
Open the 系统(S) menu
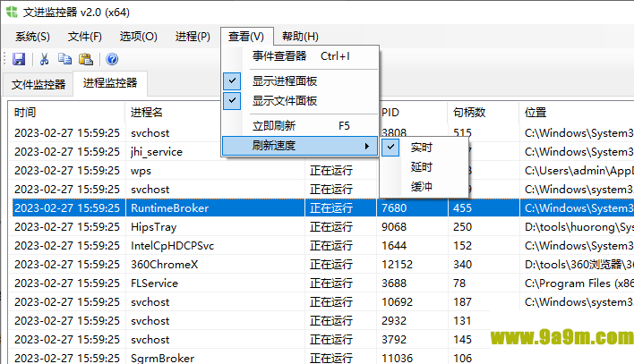click(32, 37)
